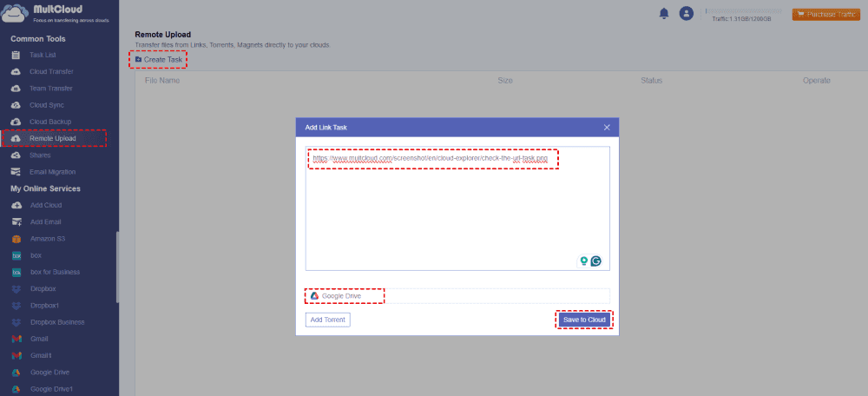Click the Google Drive icon in dialog

pyautogui.click(x=314, y=296)
